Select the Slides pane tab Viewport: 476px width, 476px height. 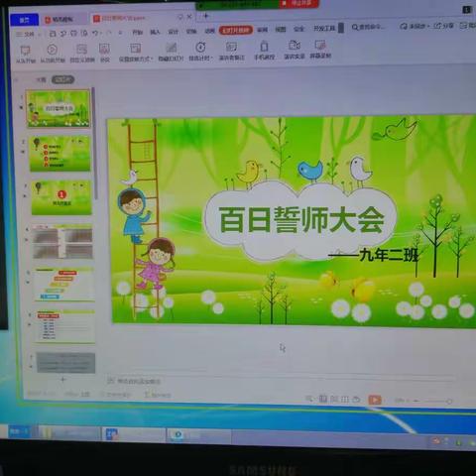62,79
